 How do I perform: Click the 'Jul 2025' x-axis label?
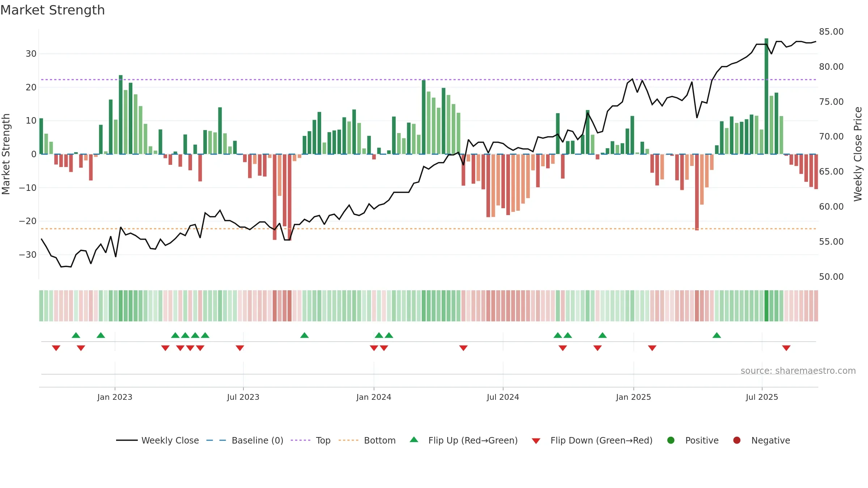762,397
